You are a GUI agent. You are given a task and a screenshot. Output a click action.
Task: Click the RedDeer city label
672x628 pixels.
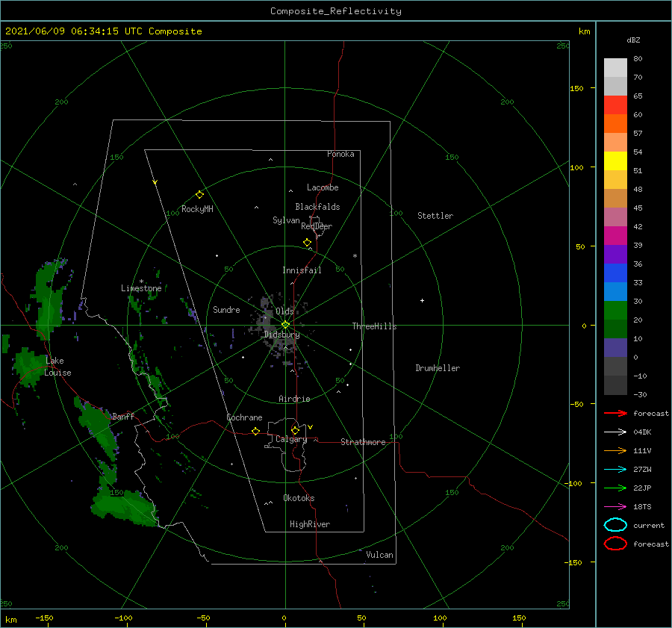coord(317,226)
